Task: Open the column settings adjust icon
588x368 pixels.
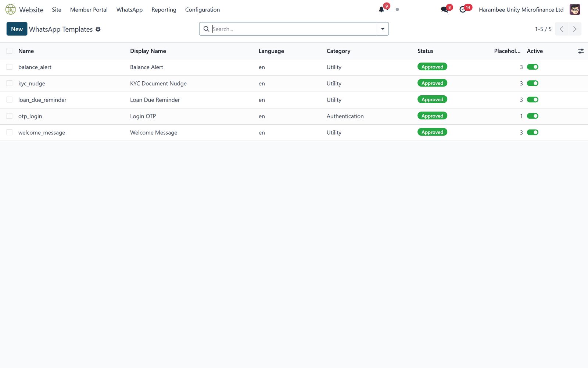Action: coord(581,51)
